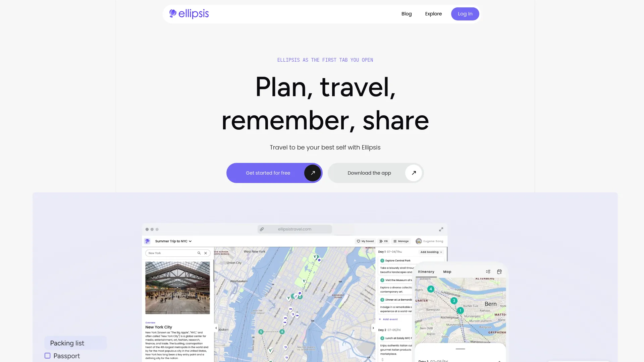Click the fullscreen expand icon
The image size is (644, 362).
441,229
